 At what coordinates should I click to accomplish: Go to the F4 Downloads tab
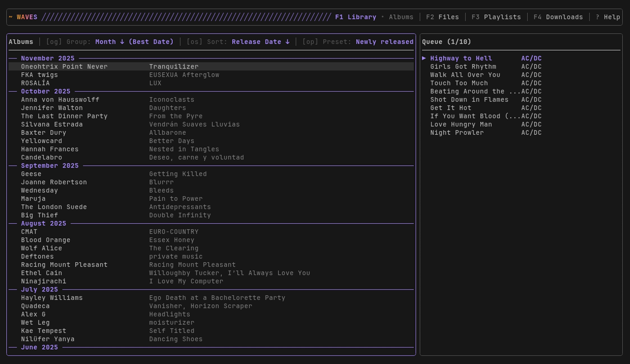[x=558, y=17]
